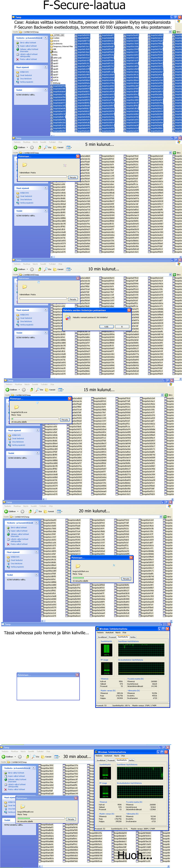
Task: Click green progress bar in '30 min about' dialog
Action: click(41, 818)
